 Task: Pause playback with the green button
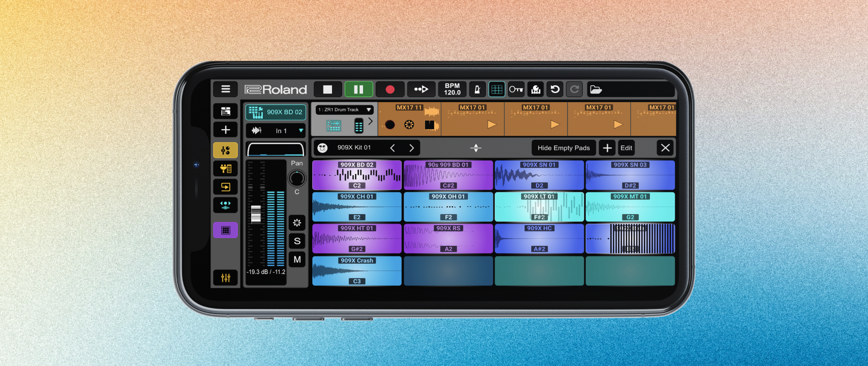tap(358, 89)
